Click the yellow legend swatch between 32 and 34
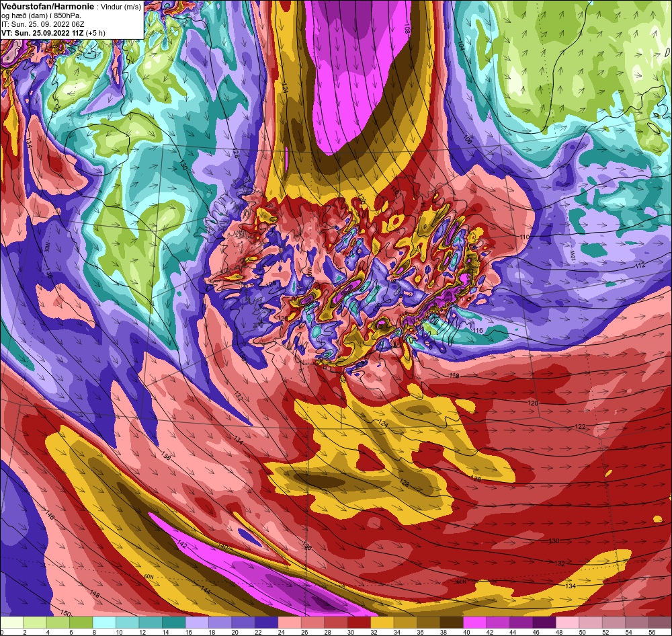Viewport: 672px width, 636px height. 382,623
